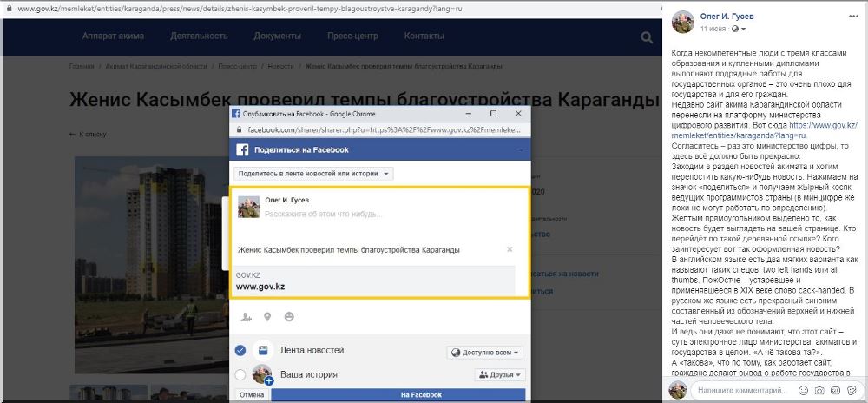This screenshot has width=868, height=403.
Task: Open the Новости breadcrumb link
Action: (x=280, y=66)
